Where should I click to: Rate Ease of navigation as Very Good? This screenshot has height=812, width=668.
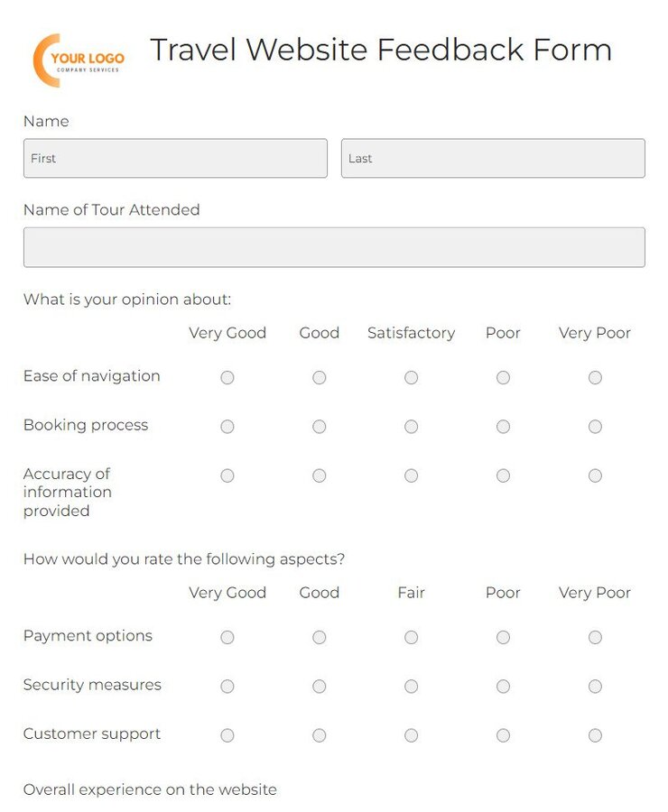click(x=227, y=377)
